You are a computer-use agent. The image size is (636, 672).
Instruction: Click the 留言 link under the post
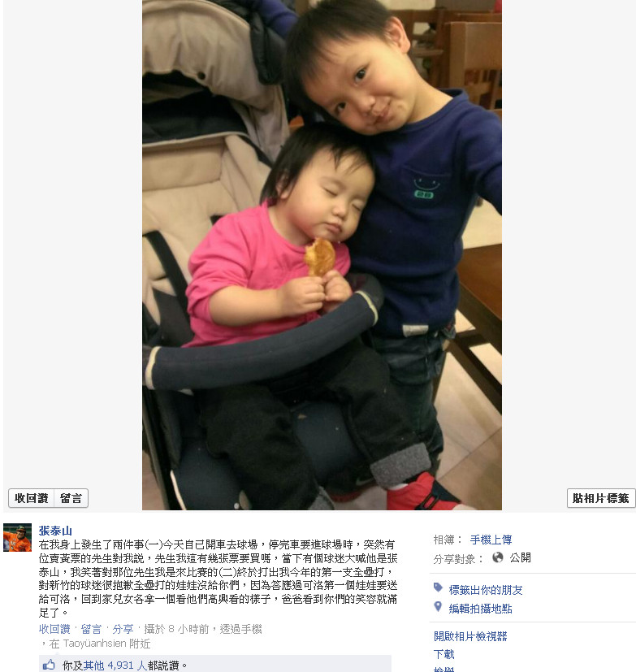(91, 629)
